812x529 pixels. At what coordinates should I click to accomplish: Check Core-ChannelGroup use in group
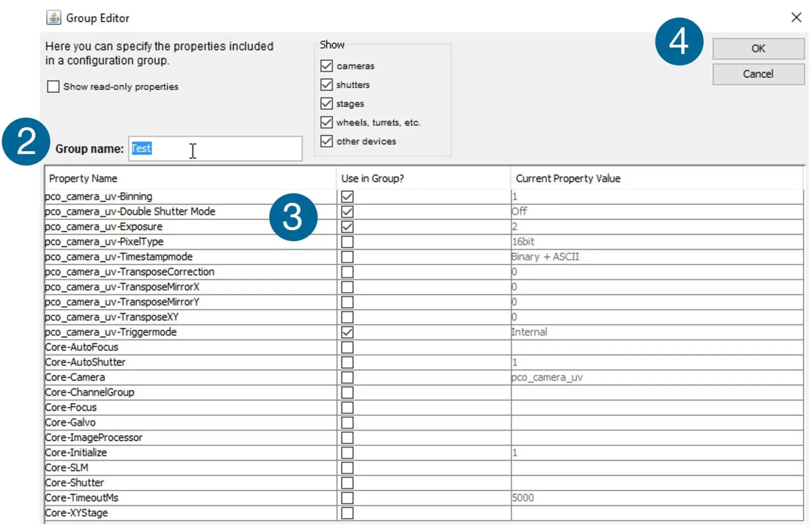pyautogui.click(x=347, y=392)
